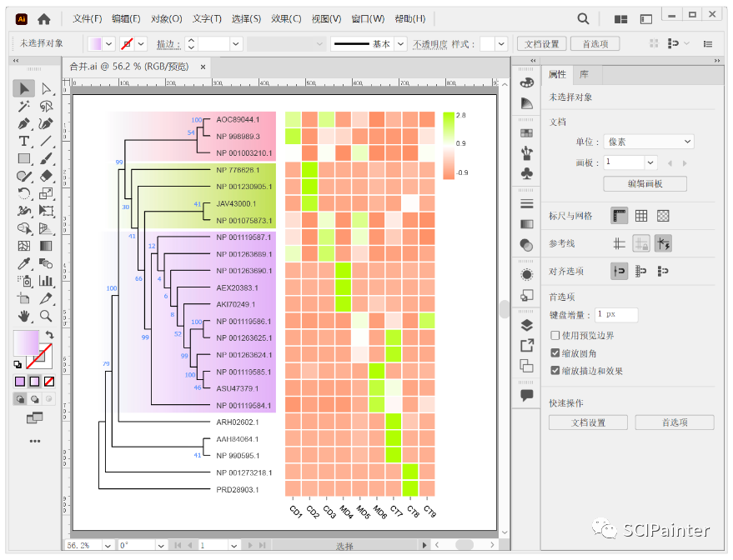The height and width of the screenshot is (560, 733).
Task: Open rotation angle dropdown in status bar
Action: coord(160,546)
